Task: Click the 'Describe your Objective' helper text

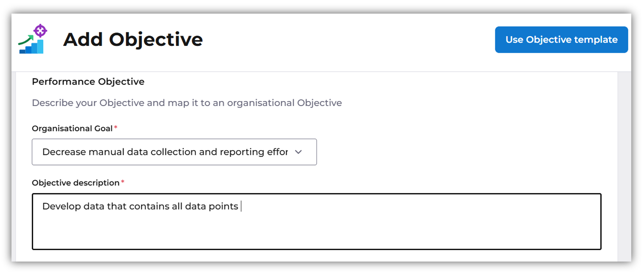Action: pyautogui.click(x=186, y=103)
